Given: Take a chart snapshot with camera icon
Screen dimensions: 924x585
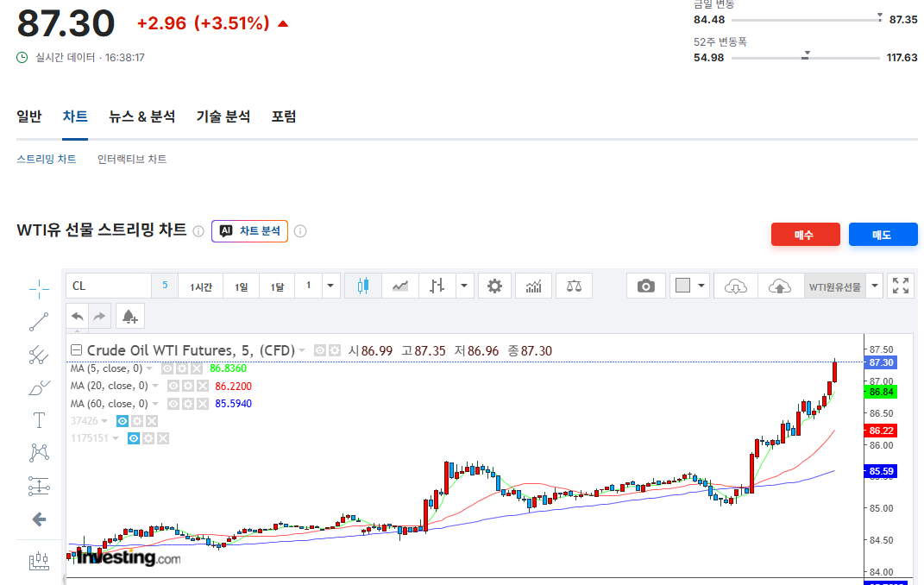Looking at the screenshot, I should 646,286.
